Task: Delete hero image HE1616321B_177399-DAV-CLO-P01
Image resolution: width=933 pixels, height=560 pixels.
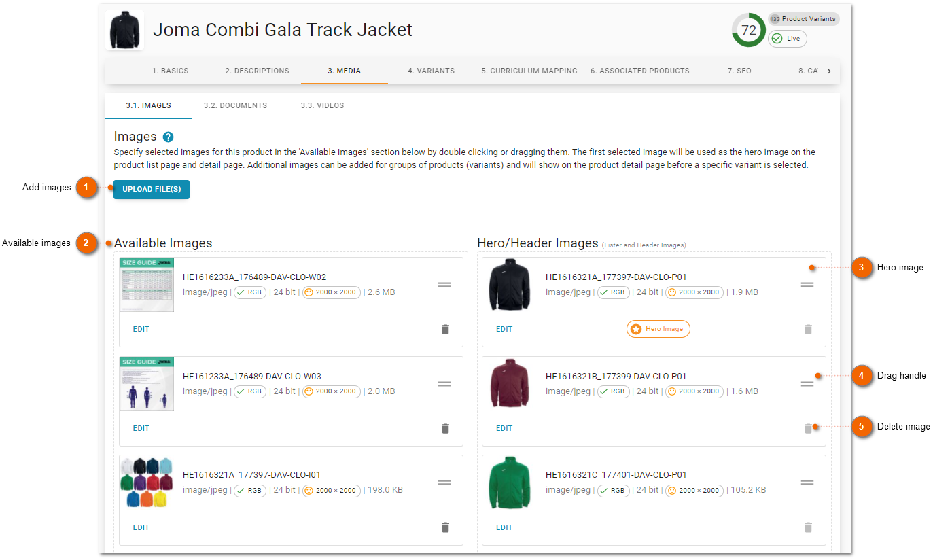Action: (x=808, y=428)
